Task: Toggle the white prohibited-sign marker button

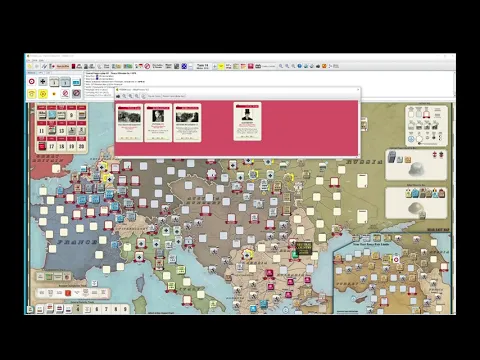Action: [x=65, y=93]
